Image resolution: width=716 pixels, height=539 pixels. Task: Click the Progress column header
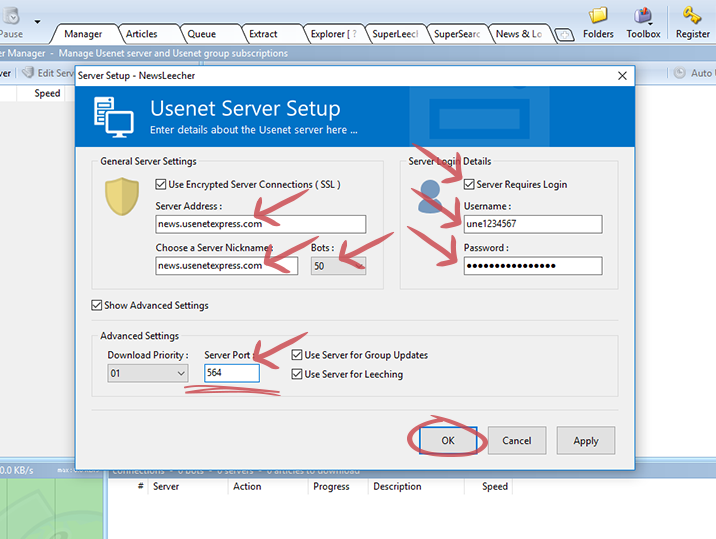(338, 486)
